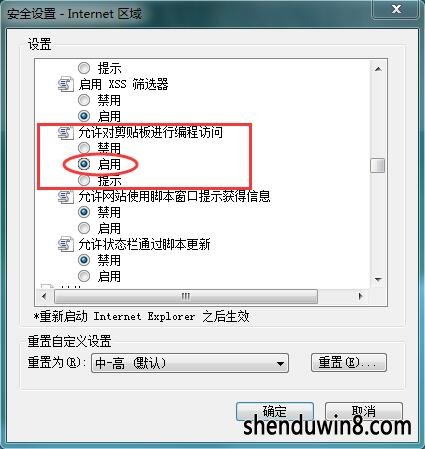Click the vertical scrollbar down arrow

pos(378,280)
